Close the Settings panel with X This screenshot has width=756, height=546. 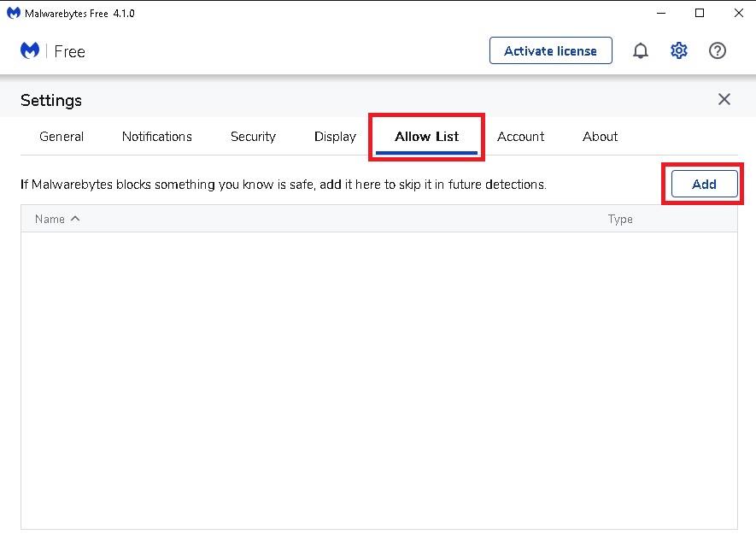pyautogui.click(x=724, y=99)
